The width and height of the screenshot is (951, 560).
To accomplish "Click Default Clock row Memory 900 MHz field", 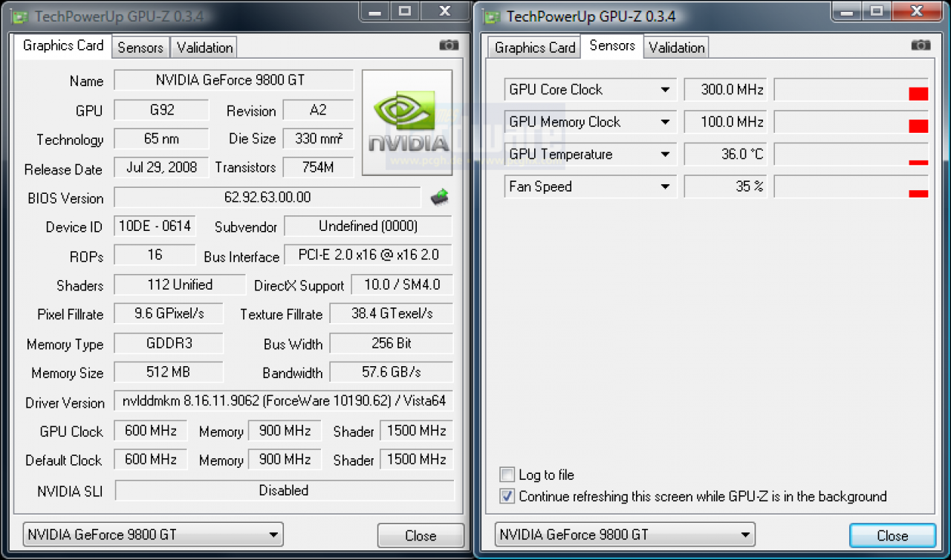I will point(285,459).
